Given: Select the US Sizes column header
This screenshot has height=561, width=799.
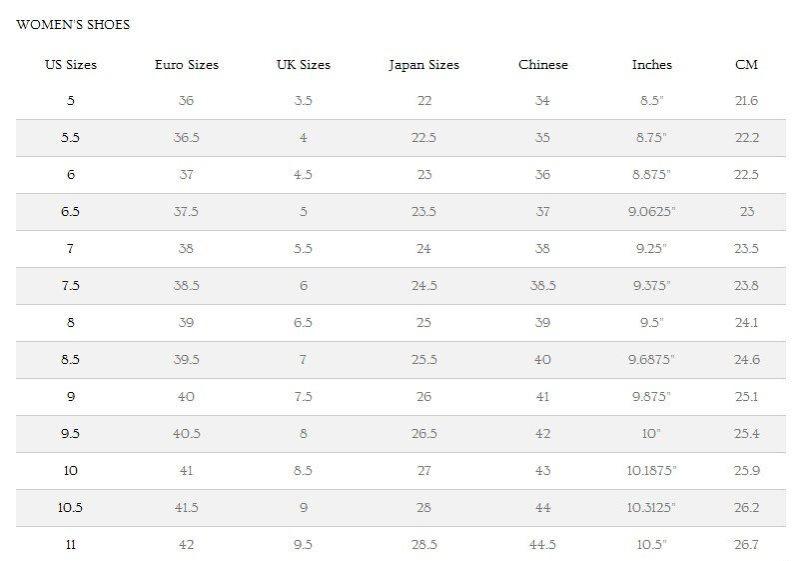Looking at the screenshot, I should coord(71,65).
